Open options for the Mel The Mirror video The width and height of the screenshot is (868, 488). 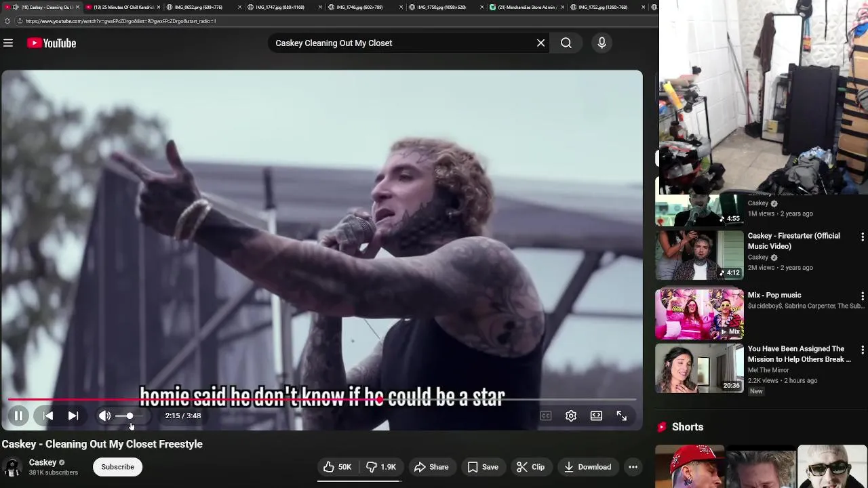[862, 350]
